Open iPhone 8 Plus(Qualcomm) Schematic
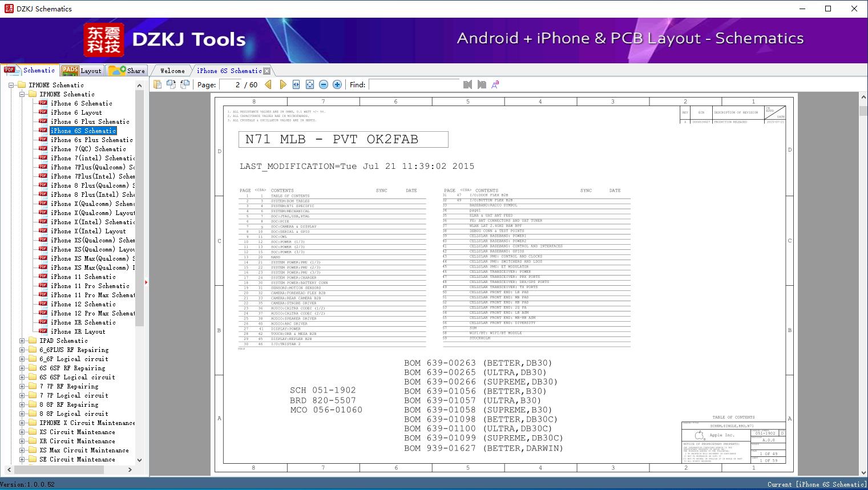The height and width of the screenshot is (490, 868). coord(92,185)
